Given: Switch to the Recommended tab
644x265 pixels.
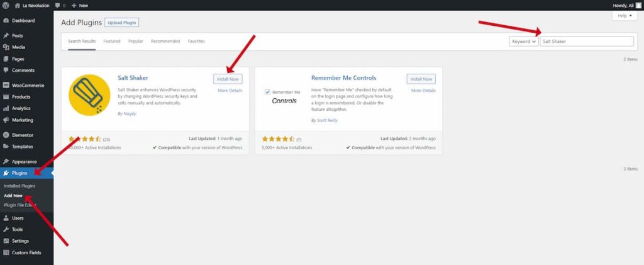Looking at the screenshot, I should click(x=165, y=42).
